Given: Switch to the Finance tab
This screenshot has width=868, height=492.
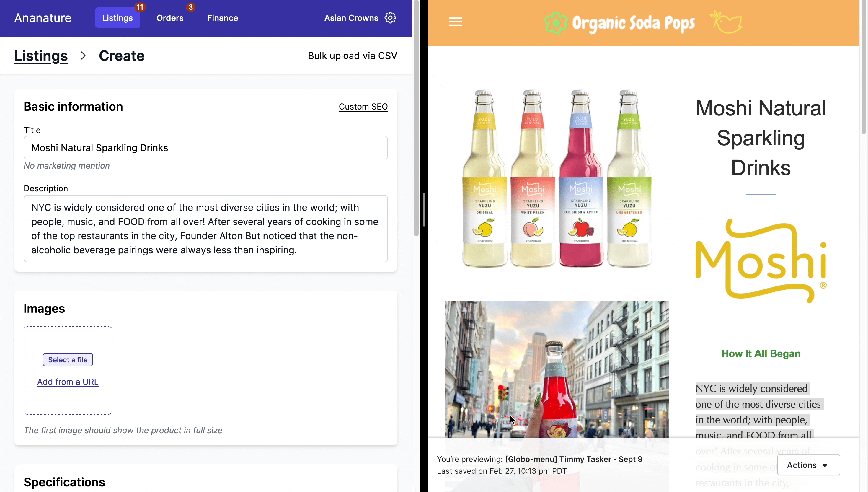Looking at the screenshot, I should (222, 18).
